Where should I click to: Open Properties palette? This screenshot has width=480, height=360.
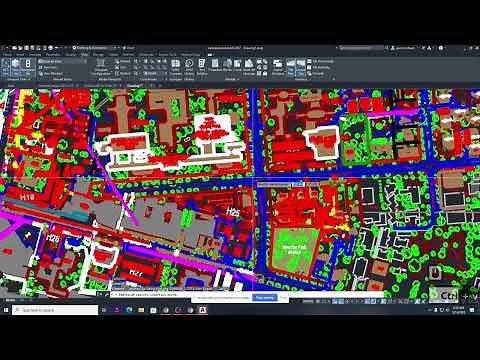coord(215,65)
